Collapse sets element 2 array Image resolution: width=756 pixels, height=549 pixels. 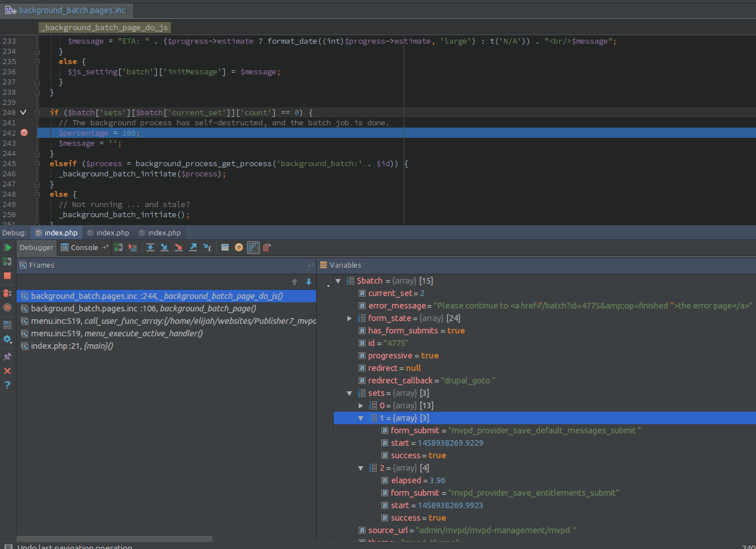coord(361,468)
